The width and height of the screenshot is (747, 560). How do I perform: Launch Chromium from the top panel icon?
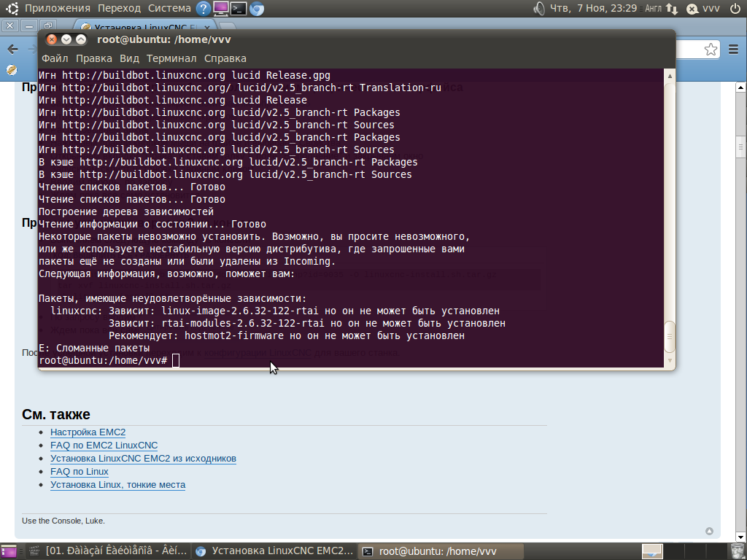pyautogui.click(x=257, y=9)
